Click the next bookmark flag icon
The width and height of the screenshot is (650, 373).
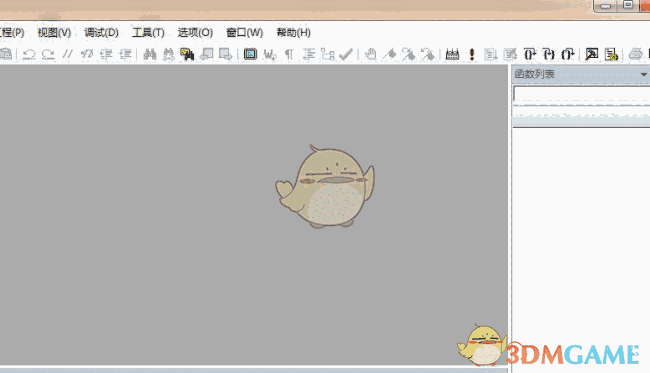408,54
